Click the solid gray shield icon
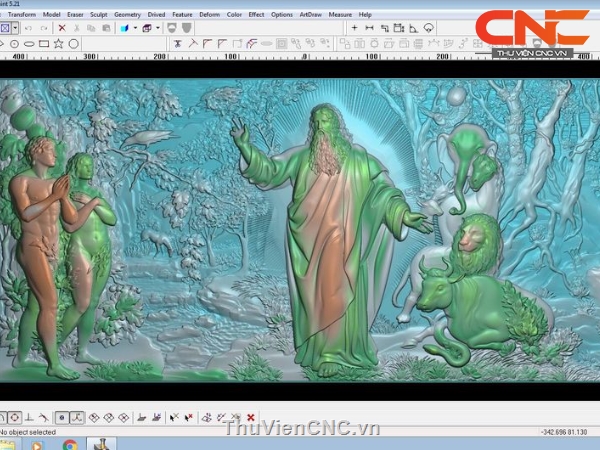The width and height of the screenshot is (600, 450). [x=186, y=28]
